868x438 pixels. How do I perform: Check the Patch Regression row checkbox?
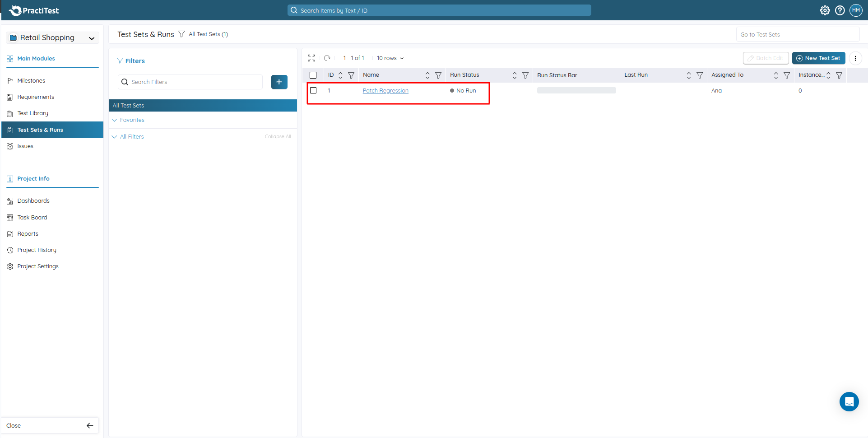pyautogui.click(x=313, y=91)
